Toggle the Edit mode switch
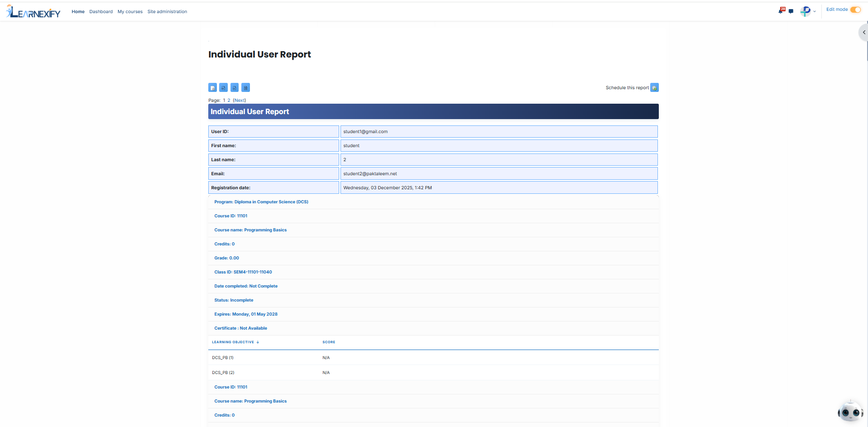Image resolution: width=868 pixels, height=427 pixels. (855, 10)
